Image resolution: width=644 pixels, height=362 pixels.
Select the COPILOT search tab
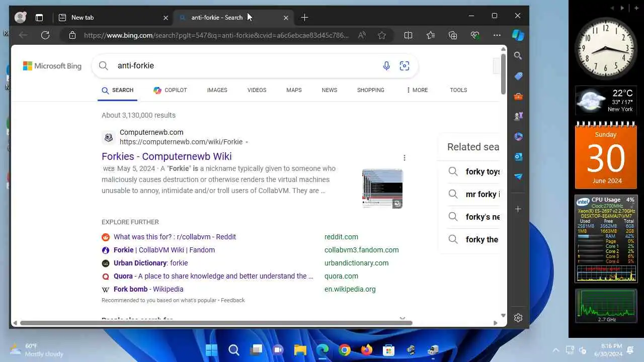[170, 90]
